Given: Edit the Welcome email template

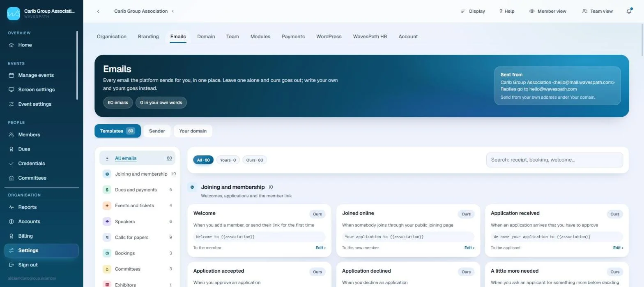Looking at the screenshot, I should pos(320,248).
